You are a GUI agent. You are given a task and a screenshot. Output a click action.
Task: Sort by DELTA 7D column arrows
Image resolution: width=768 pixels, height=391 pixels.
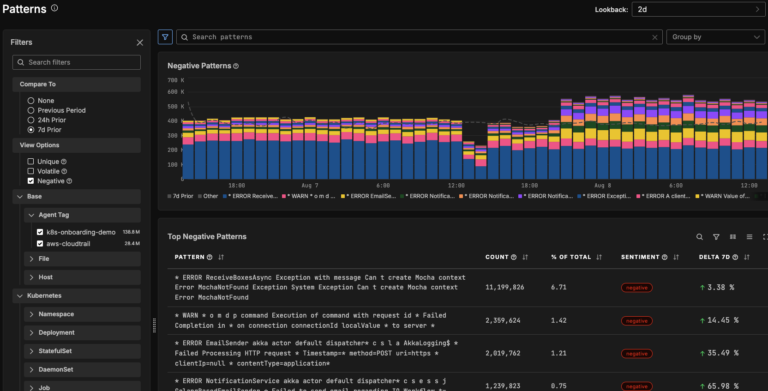[746, 257]
